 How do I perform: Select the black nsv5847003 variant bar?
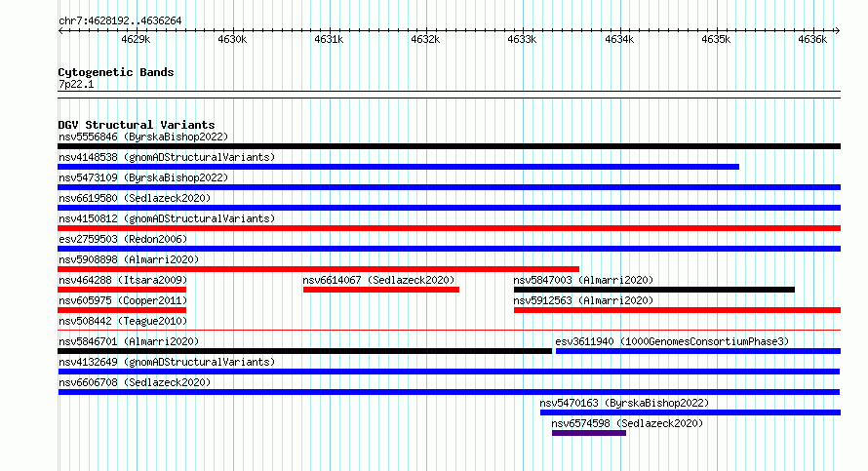click(x=654, y=290)
